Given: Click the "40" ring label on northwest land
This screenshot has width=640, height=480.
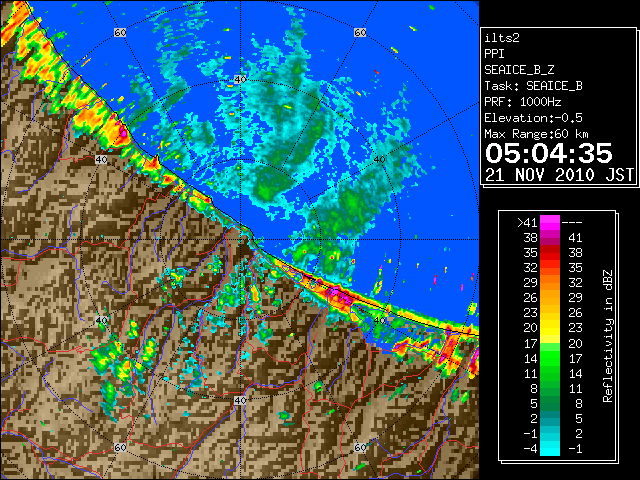Looking at the screenshot, I should pyautogui.click(x=101, y=160).
